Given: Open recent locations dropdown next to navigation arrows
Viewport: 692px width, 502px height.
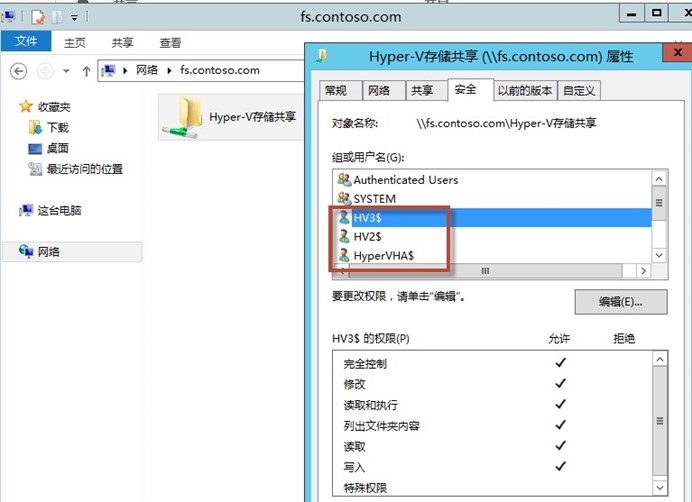Looking at the screenshot, I should coord(66,71).
